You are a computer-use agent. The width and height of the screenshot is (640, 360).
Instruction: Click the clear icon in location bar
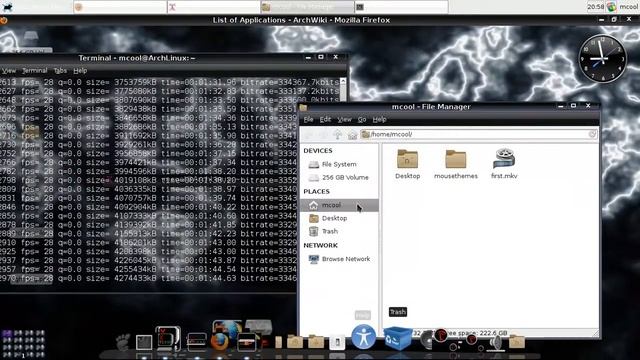592,134
